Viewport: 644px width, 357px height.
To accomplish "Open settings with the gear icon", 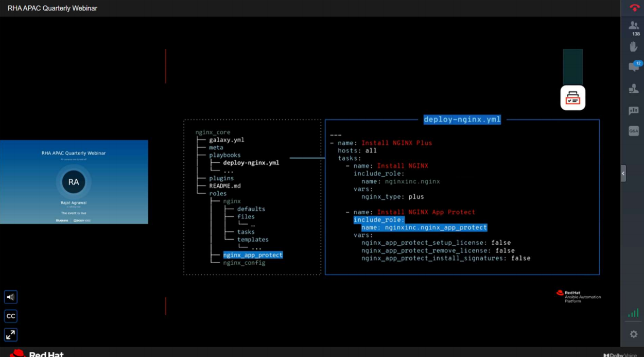I will pos(634,334).
